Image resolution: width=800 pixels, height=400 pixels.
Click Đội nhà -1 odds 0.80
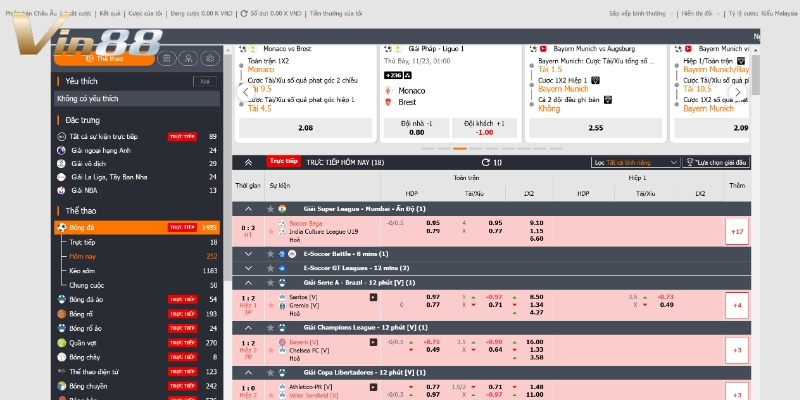[x=416, y=128]
